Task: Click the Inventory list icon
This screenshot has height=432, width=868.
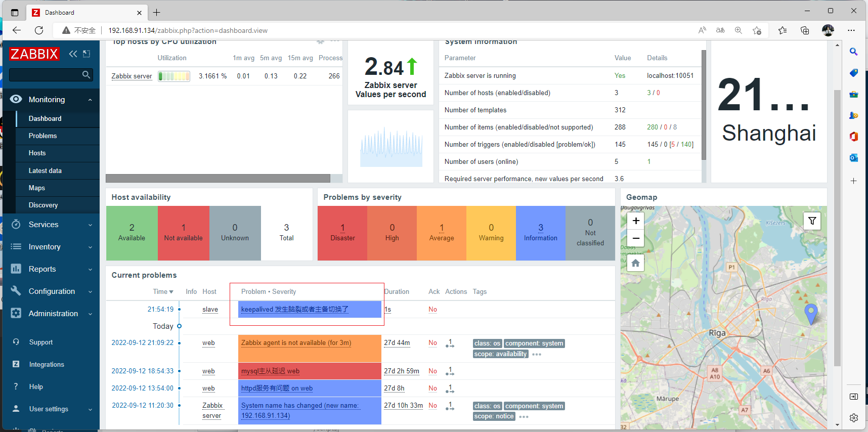Action: 16,246
